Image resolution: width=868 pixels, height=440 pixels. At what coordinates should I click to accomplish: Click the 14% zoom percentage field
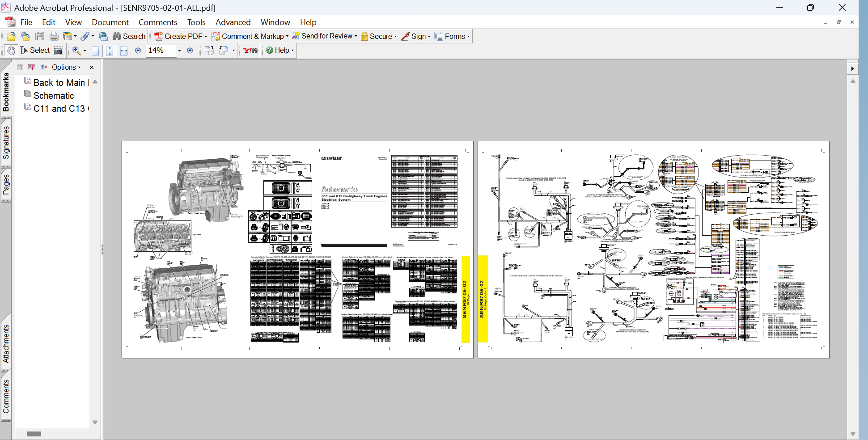tap(161, 51)
